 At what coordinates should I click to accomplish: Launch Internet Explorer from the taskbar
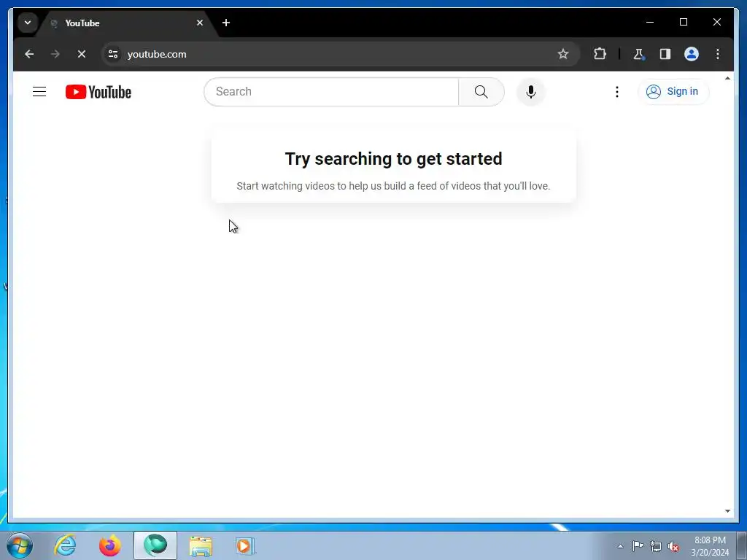65,545
